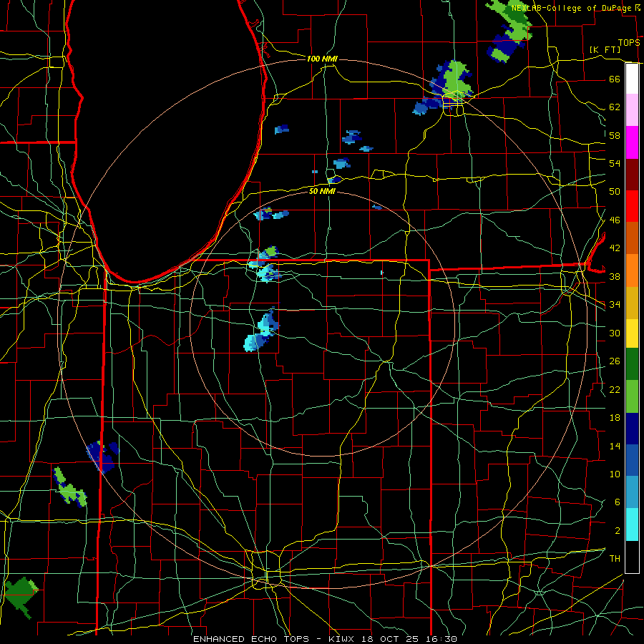
Task: Click the white swatch on the tops scale
Action: pos(632,79)
